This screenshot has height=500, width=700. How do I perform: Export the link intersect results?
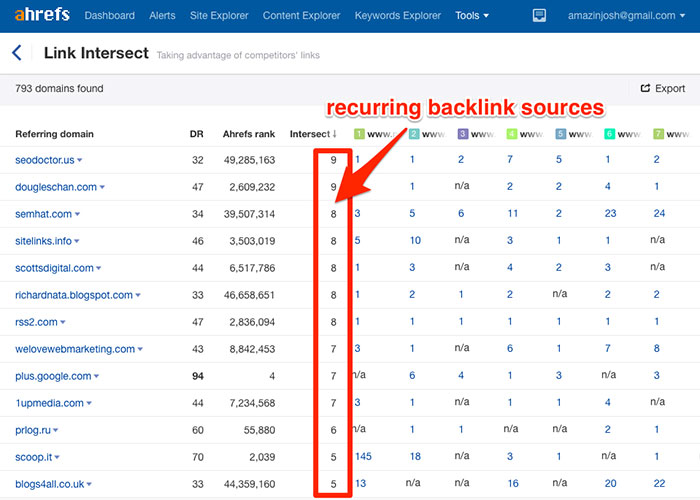tap(662, 88)
